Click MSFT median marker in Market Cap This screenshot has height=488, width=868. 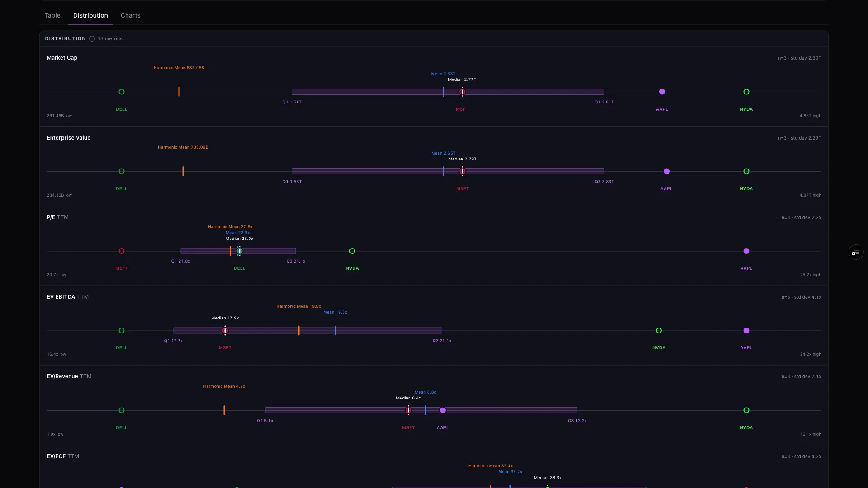coord(462,92)
